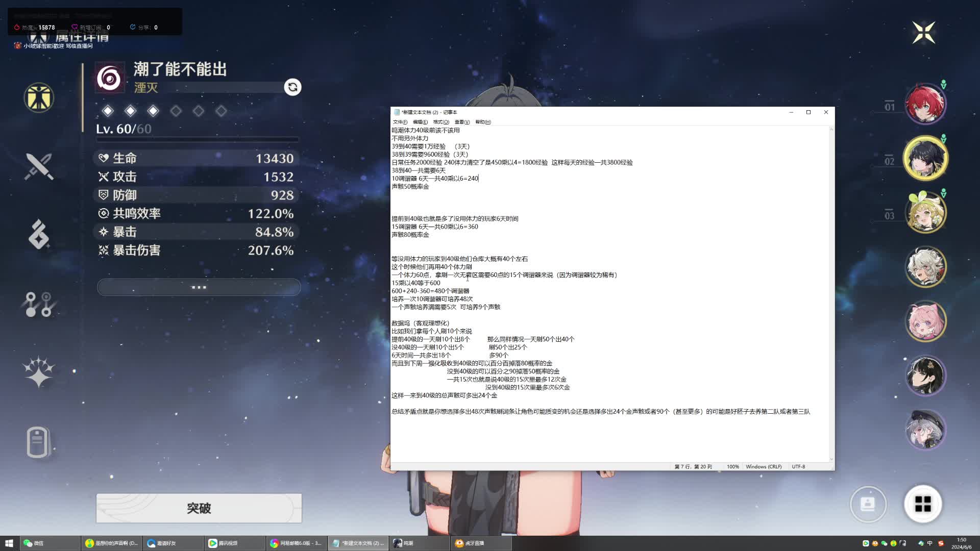Image resolution: width=980 pixels, height=551 pixels.
Task: Open Notepad 格式(O) menu
Action: [x=441, y=122]
